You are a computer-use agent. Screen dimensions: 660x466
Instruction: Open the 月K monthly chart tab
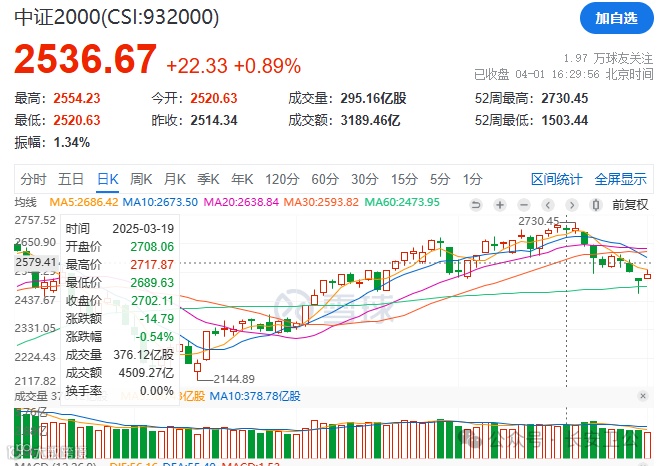tap(175, 179)
